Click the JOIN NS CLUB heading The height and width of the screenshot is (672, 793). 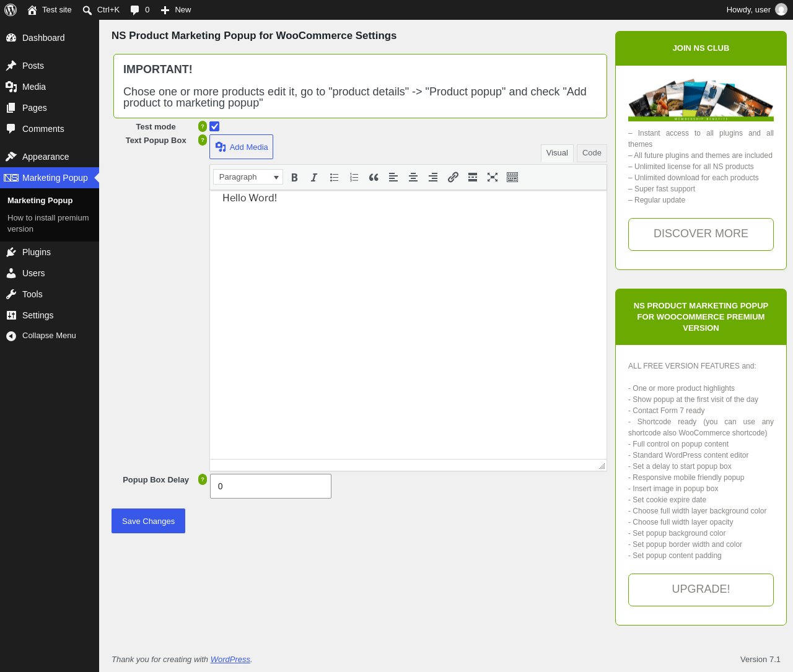[701, 48]
